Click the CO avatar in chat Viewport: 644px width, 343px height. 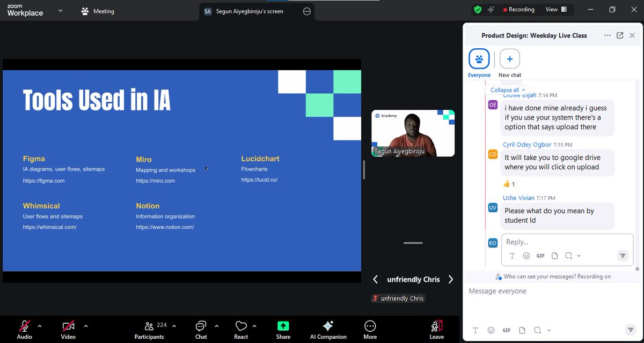pos(493,154)
